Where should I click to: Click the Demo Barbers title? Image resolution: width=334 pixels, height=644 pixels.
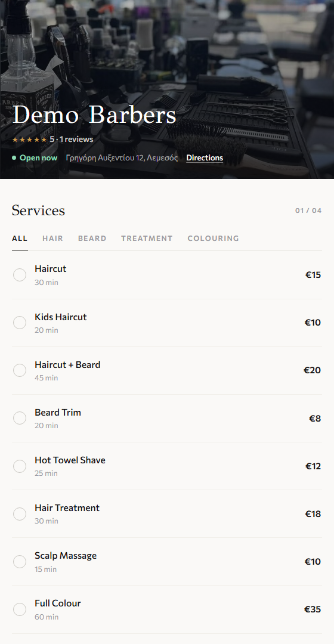[94, 114]
